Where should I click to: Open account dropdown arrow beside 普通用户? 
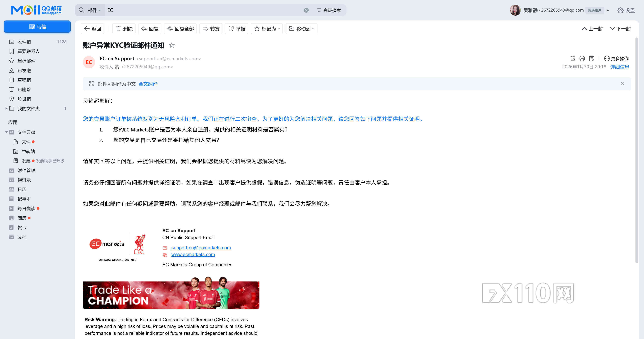point(608,11)
